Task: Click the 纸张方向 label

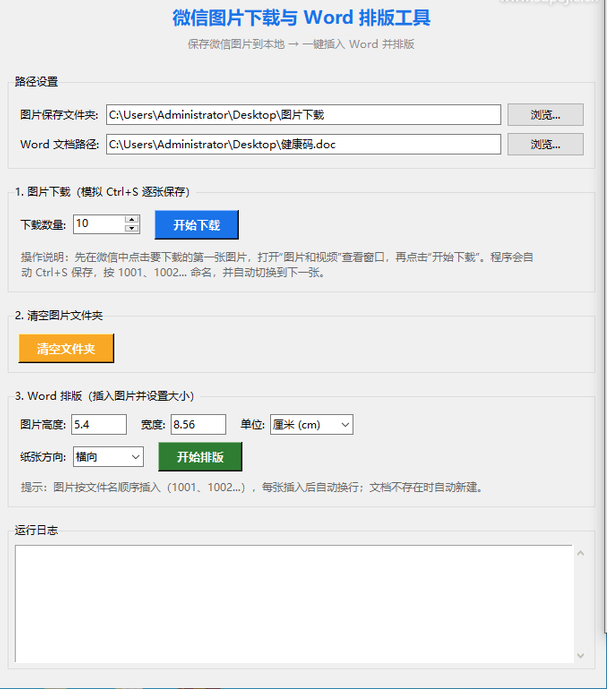Action: click(x=43, y=457)
